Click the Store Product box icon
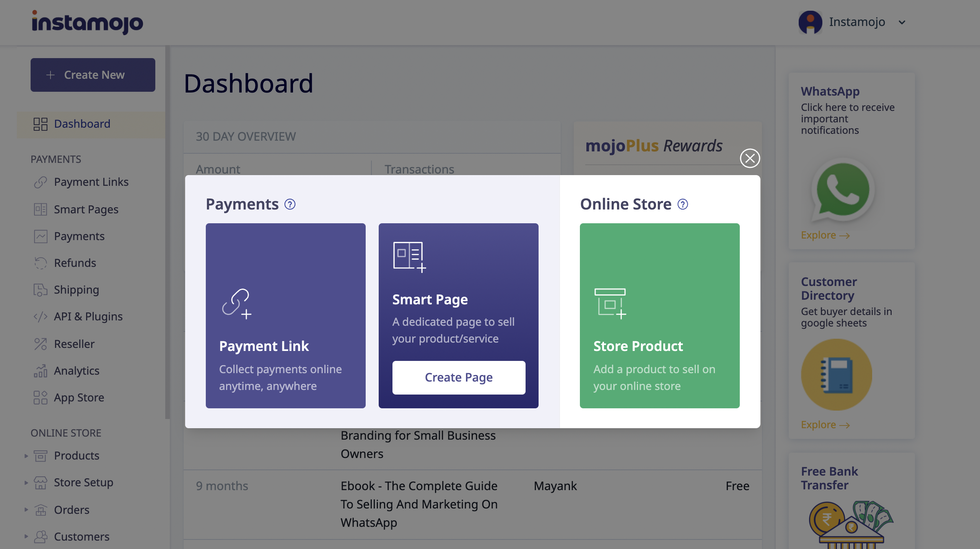980x549 pixels. (x=610, y=304)
